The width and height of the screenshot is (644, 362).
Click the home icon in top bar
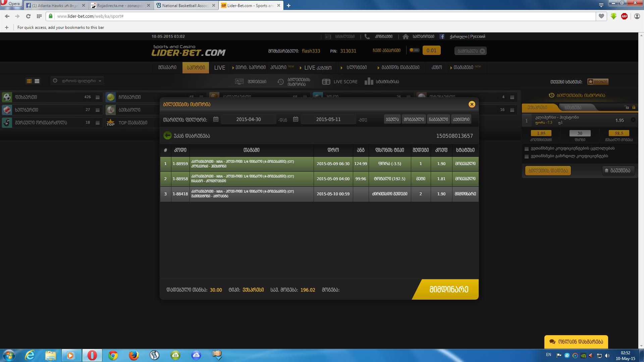coord(406,37)
